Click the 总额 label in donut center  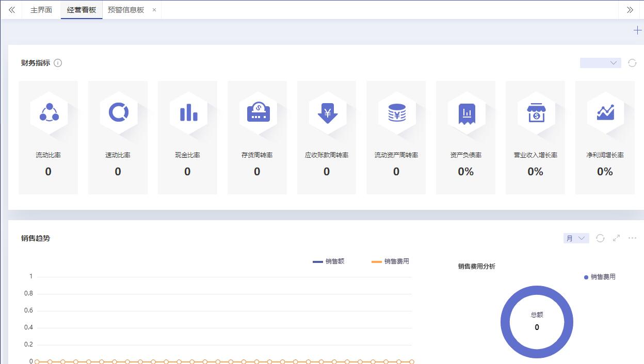tap(537, 315)
